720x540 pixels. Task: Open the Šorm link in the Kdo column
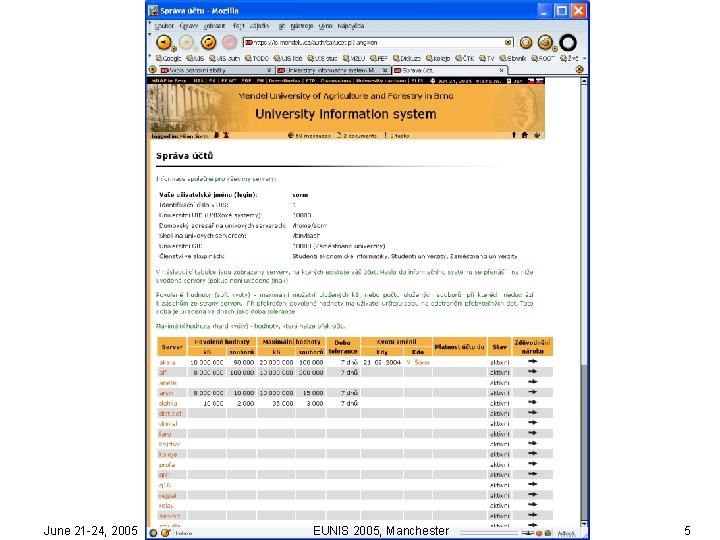tap(418, 362)
